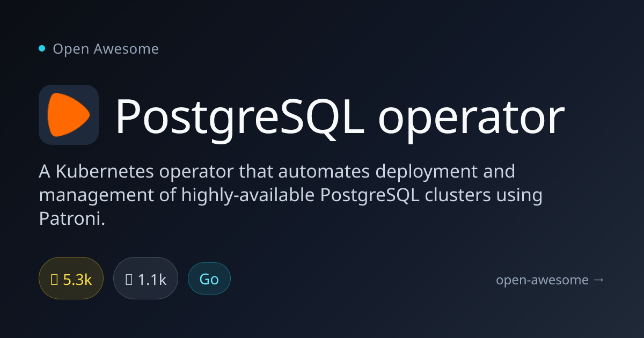Viewport: 644px width, 338px height.
Task: Click the orange Zalando logo icon
Action: coord(69,115)
